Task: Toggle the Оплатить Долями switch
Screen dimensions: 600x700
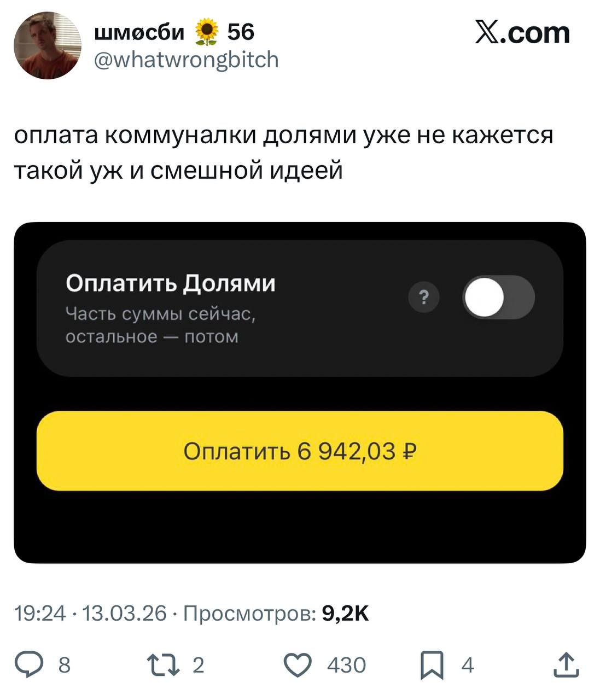Action: 499,297
